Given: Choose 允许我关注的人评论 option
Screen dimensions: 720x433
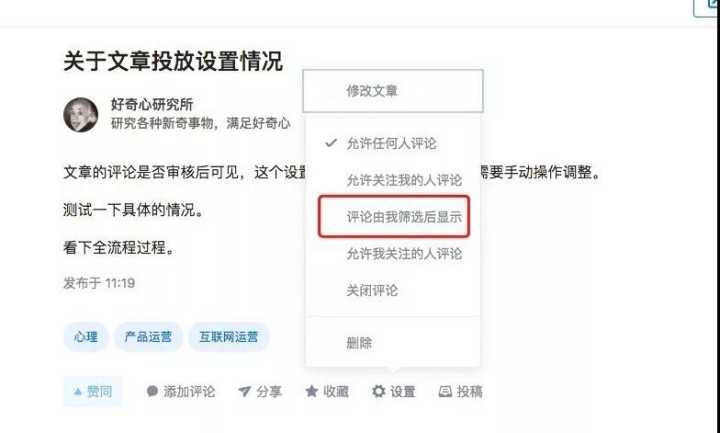Looking at the screenshot, I should [393, 254].
